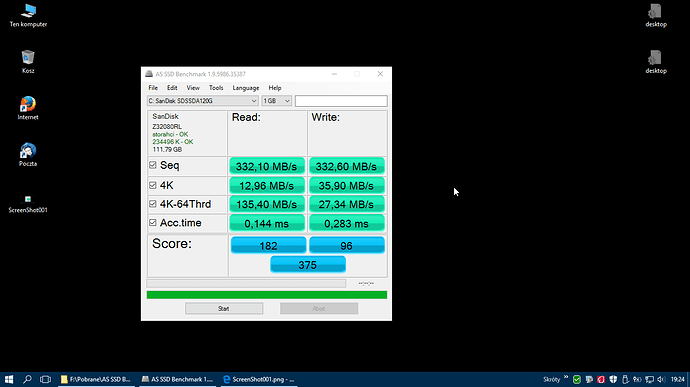The width and height of the screenshot is (690, 387).
Task: Click the empty text field beside 1 GB
Action: tap(341, 101)
